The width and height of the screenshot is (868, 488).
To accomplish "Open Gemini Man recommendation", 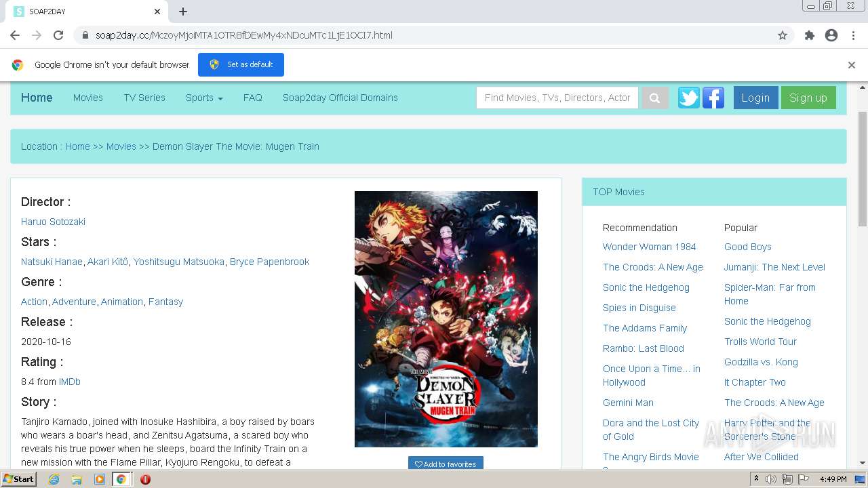I will tap(628, 403).
